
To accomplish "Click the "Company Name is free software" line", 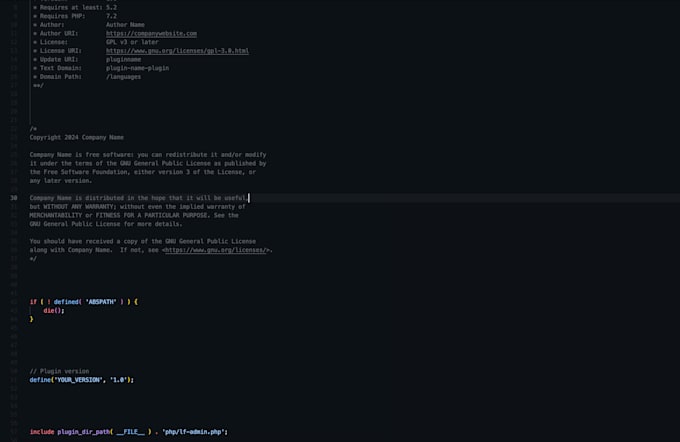I will [148, 155].
